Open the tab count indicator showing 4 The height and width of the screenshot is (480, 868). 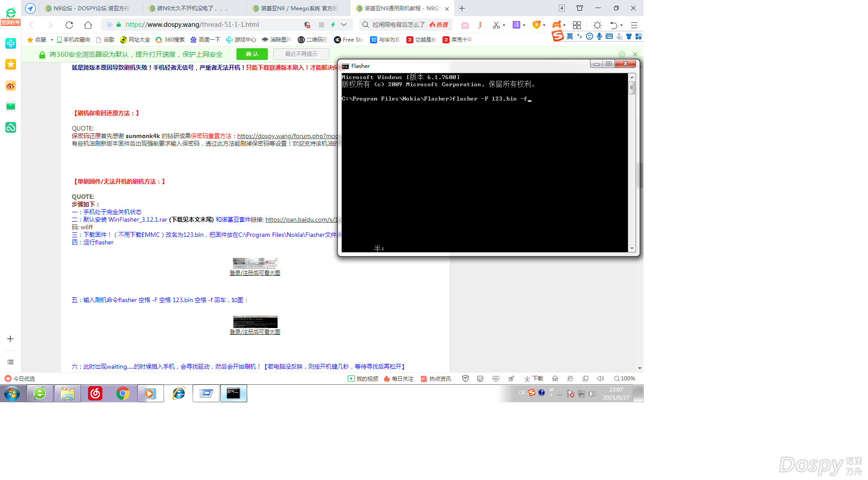pyautogui.click(x=562, y=8)
